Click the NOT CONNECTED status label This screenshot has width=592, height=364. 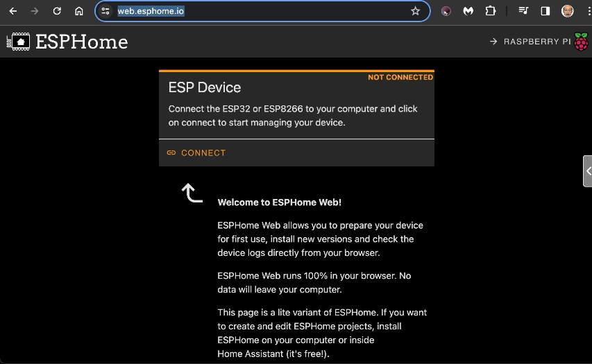coord(400,78)
